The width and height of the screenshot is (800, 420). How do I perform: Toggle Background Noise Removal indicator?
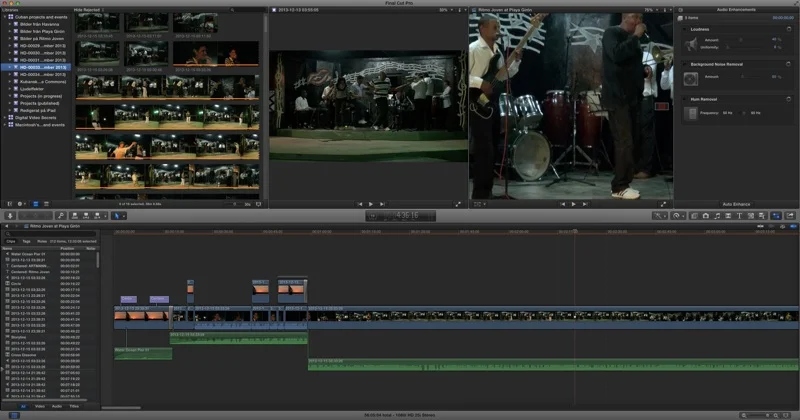click(788, 64)
